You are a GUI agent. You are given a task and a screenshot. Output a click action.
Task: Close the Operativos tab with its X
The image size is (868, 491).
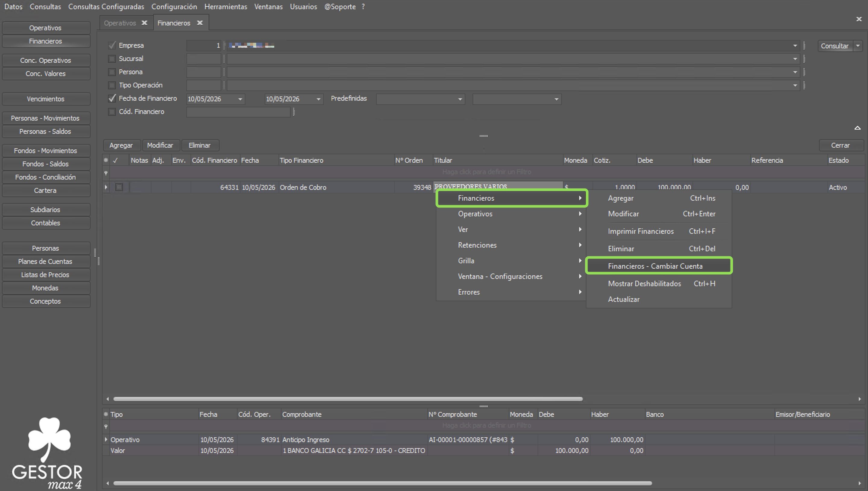144,23
